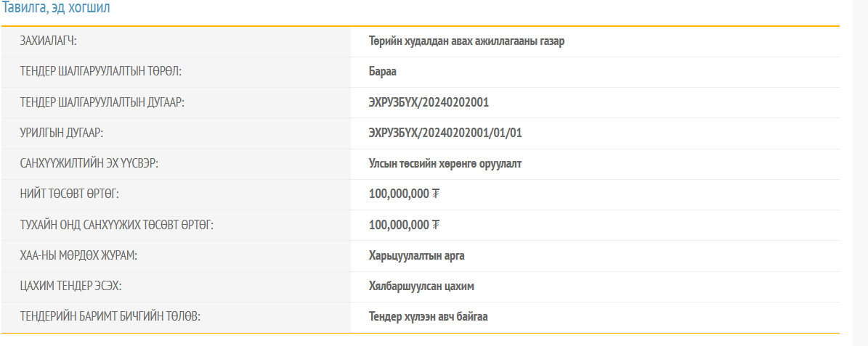Click the ХАА-НЫ МӨРДӨХ ЖУРАМ label

pos(78,255)
